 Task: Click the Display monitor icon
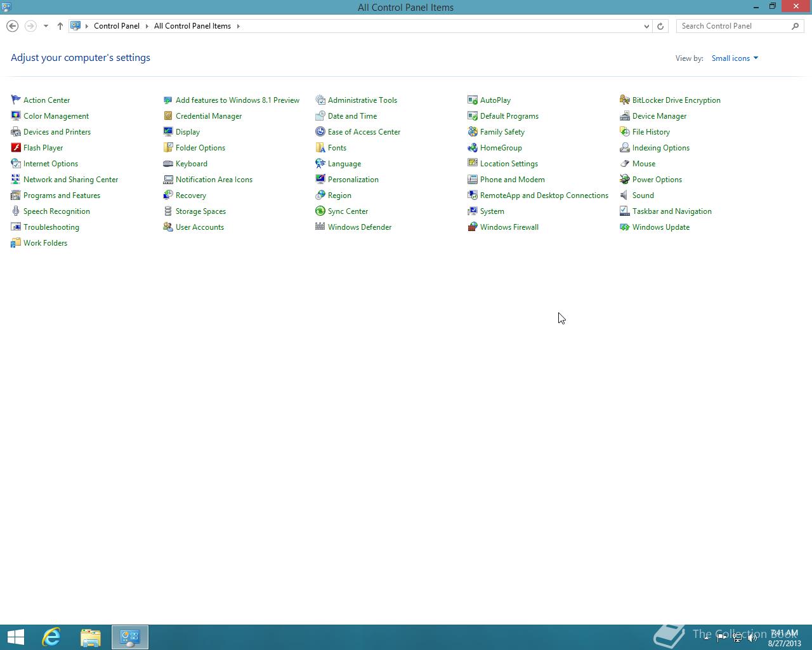click(x=168, y=132)
